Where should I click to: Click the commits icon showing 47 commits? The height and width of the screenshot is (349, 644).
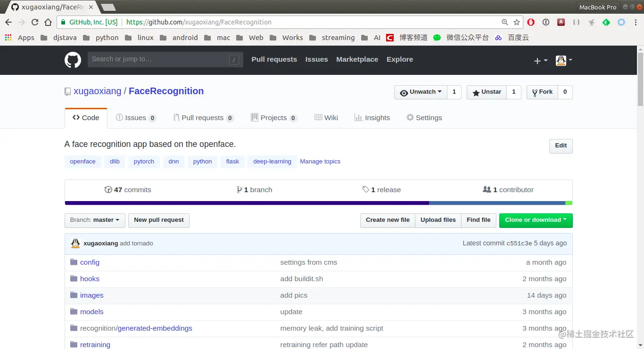coord(108,189)
